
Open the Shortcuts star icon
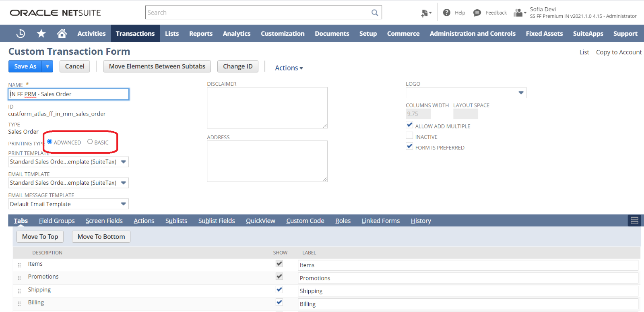pos(41,34)
